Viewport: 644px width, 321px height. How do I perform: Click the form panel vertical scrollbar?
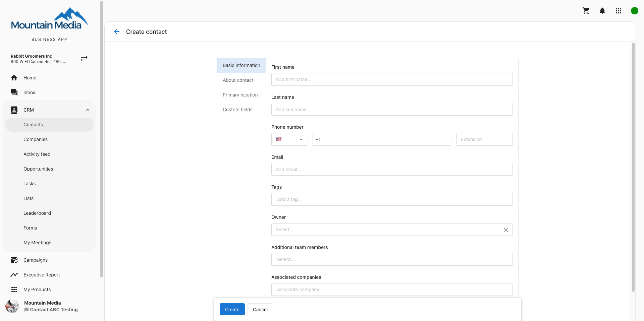[x=633, y=168]
